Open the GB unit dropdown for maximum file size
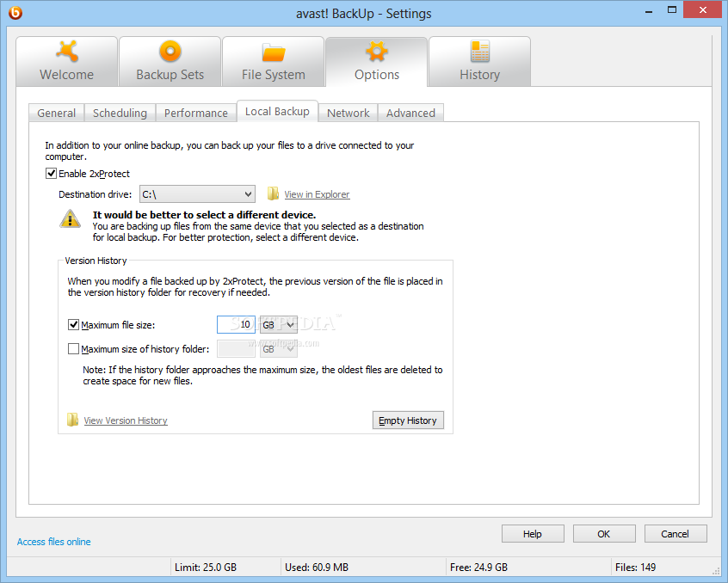Viewport: 728px width, 583px height. [x=279, y=325]
